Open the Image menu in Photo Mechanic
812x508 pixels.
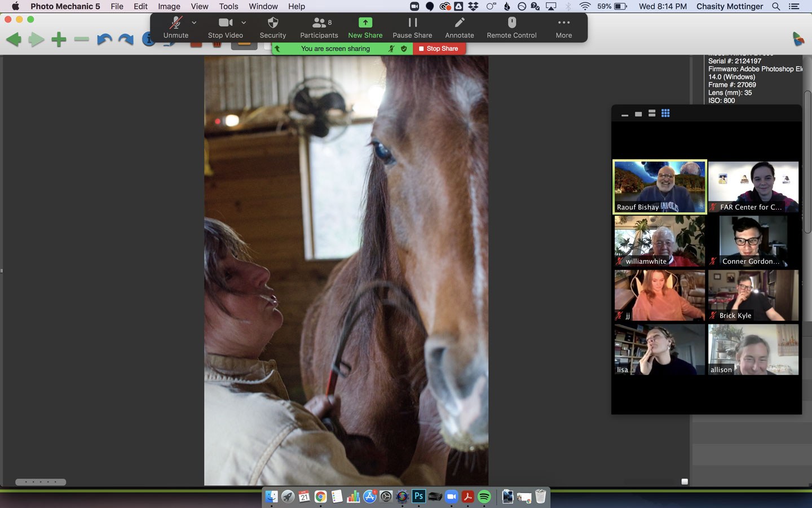(x=169, y=6)
